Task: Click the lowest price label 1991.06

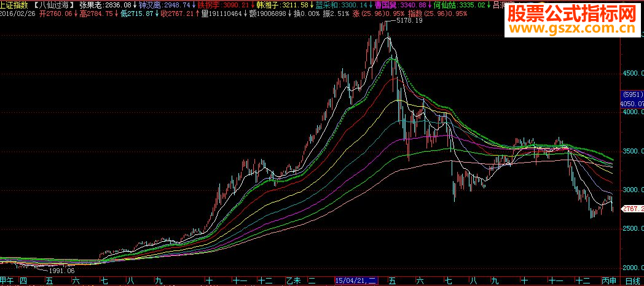Action: 61,271
